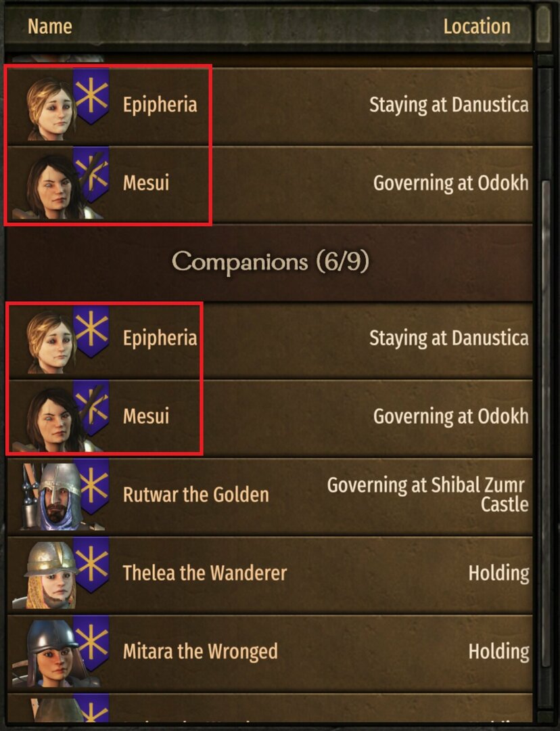Sort the list by the Location column
The height and width of the screenshot is (731, 560).
click(x=478, y=26)
